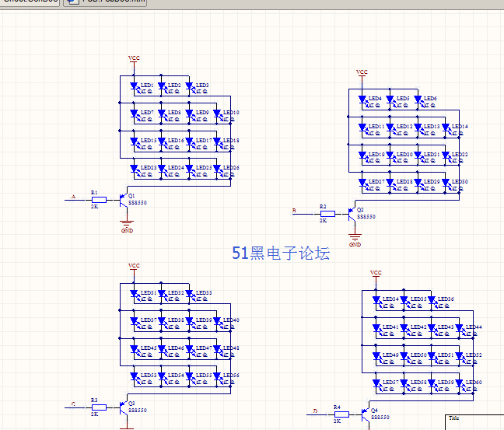Click the LED34 diode symbol
The height and width of the screenshot is (430, 504).
pos(376,300)
